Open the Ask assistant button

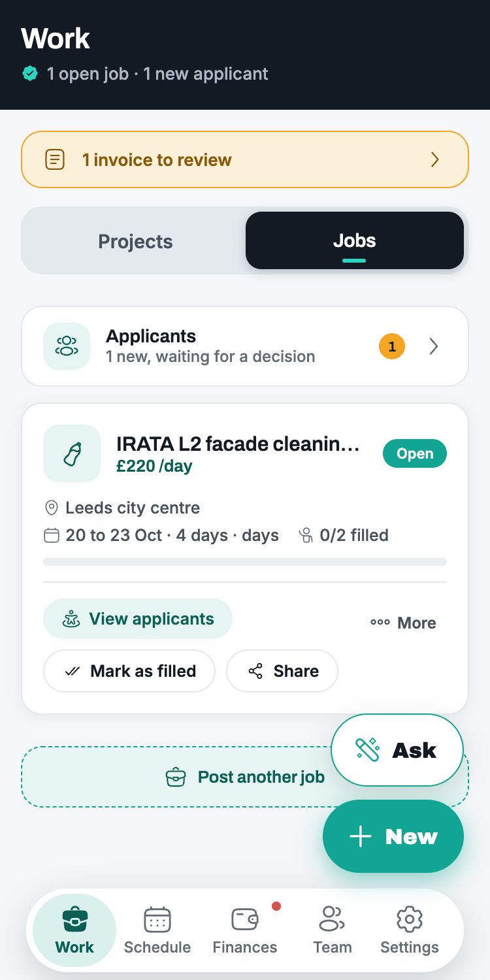397,750
